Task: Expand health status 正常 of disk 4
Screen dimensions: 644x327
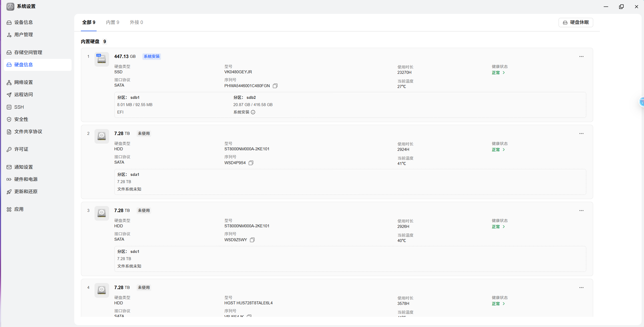Action: (x=498, y=304)
